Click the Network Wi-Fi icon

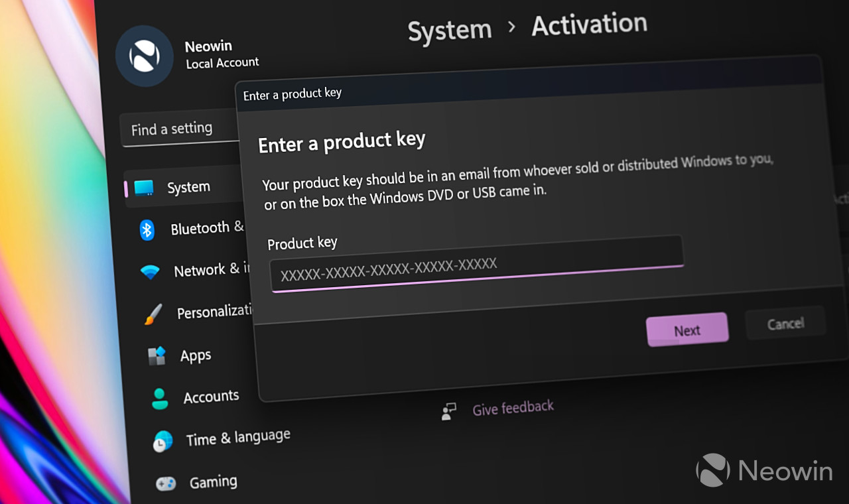[x=150, y=272]
